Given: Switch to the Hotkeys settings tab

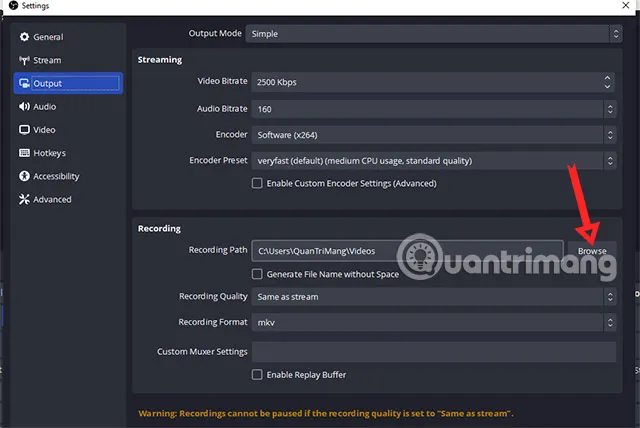Looking at the screenshot, I should [x=49, y=153].
